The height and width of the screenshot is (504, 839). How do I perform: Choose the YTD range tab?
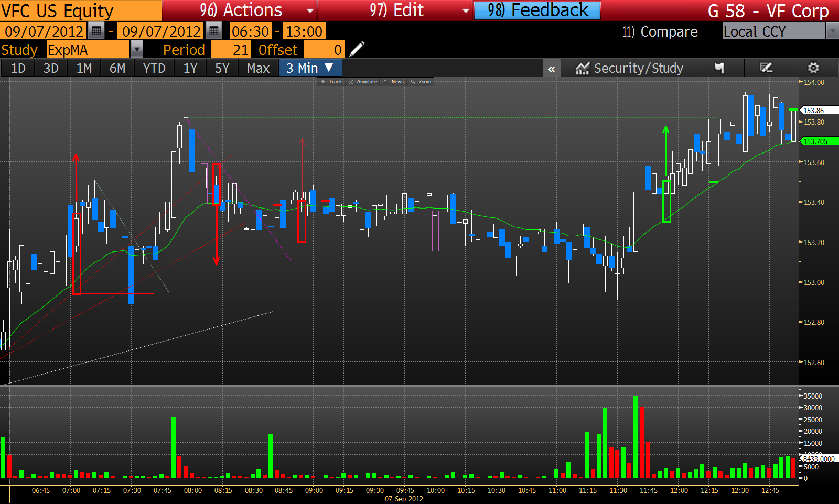click(154, 69)
